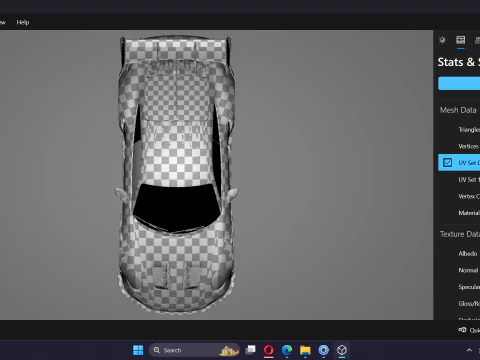Open the Environment & Lighting sun tab

(442, 40)
